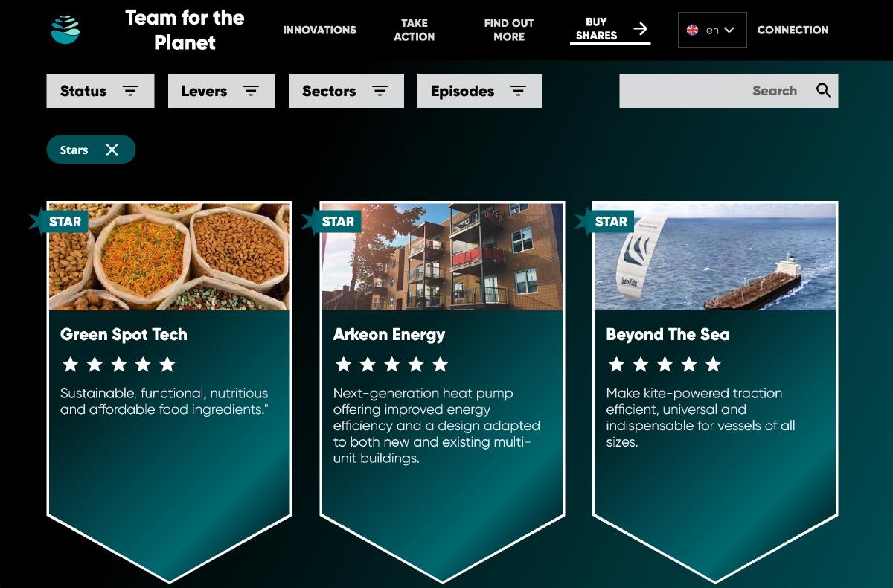Select Take Action in navigation
Image resolution: width=893 pixels, height=588 pixels.
pyautogui.click(x=415, y=30)
